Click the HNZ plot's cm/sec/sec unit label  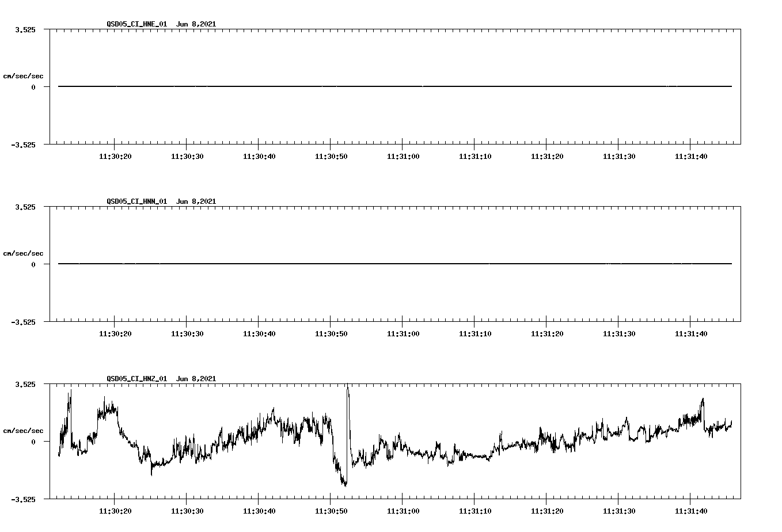tap(23, 431)
